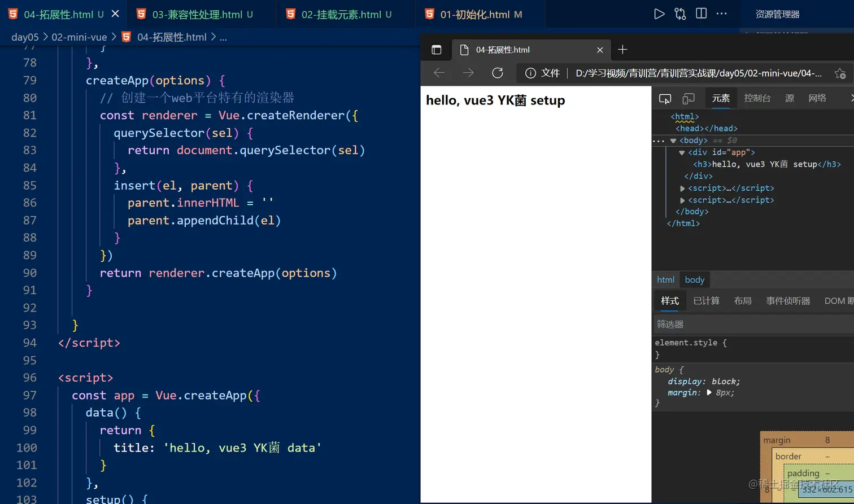Switch to the 03-兼容性处理.html editor tab
This screenshot has height=504, width=854.
[x=197, y=14]
